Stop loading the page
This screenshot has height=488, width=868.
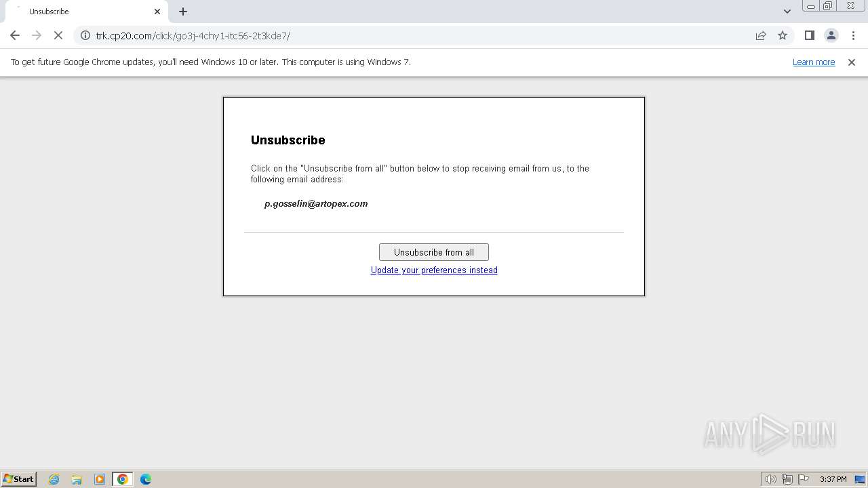point(58,35)
